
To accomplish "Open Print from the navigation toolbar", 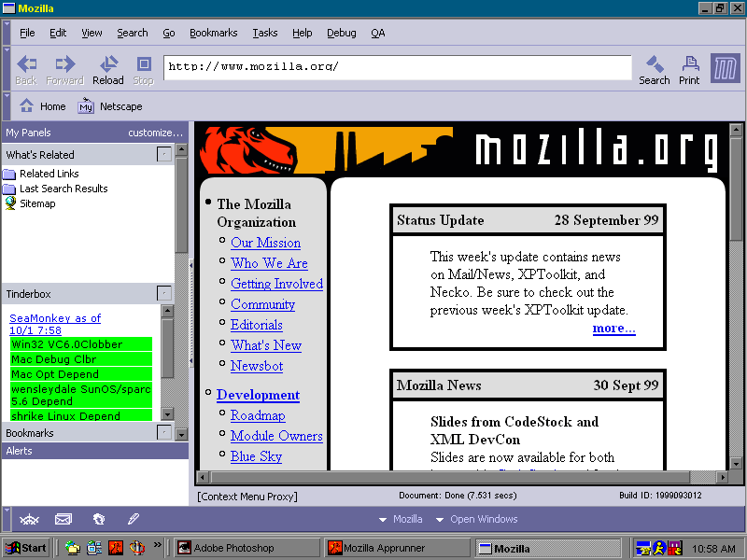I will 689,67.
